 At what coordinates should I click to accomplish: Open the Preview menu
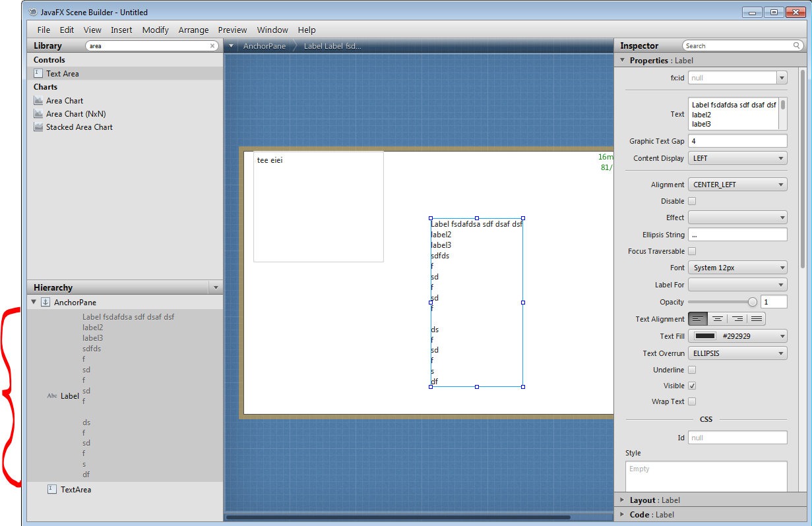pyautogui.click(x=232, y=30)
